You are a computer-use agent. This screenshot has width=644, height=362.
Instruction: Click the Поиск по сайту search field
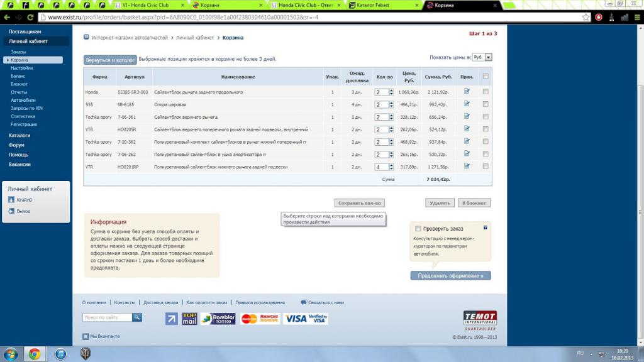click(x=108, y=317)
